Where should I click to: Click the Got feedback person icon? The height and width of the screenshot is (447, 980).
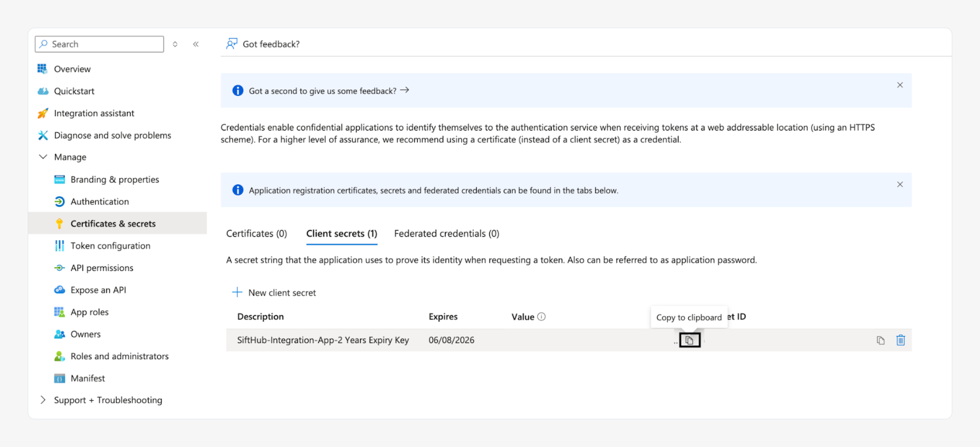tap(231, 44)
